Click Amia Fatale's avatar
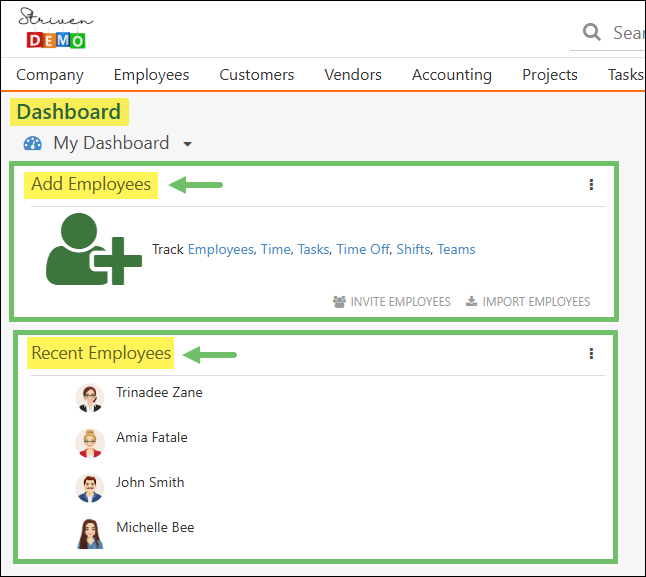This screenshot has height=577, width=646. coord(90,443)
